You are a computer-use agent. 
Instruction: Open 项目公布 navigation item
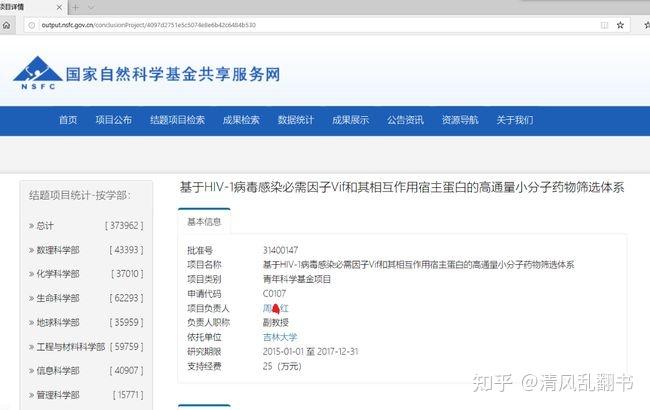114,120
